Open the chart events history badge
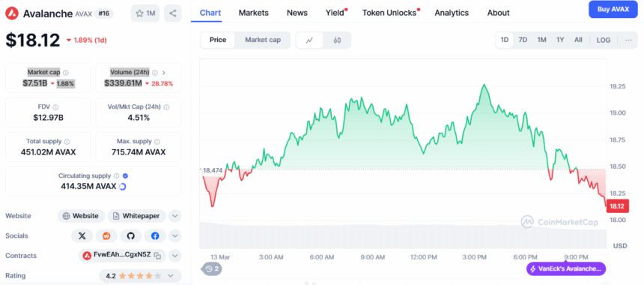 (x=211, y=269)
